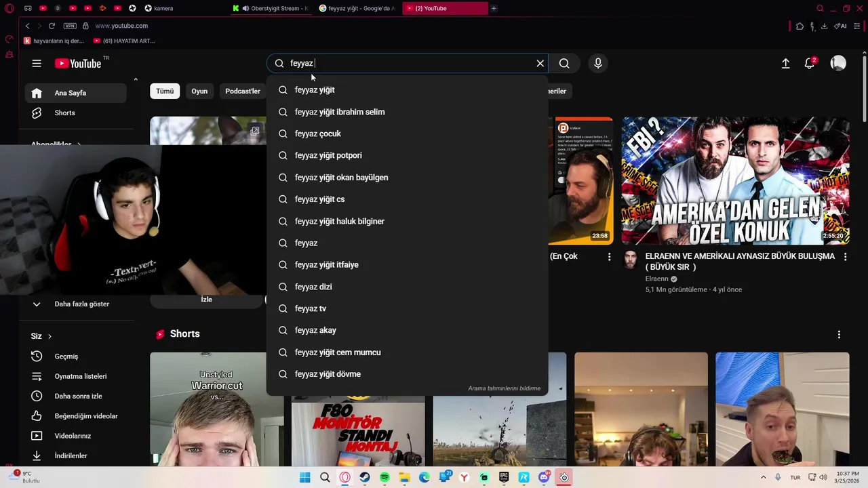Click the www.youtube.com address bar
The height and width of the screenshot is (488, 868).
pyautogui.click(x=121, y=26)
